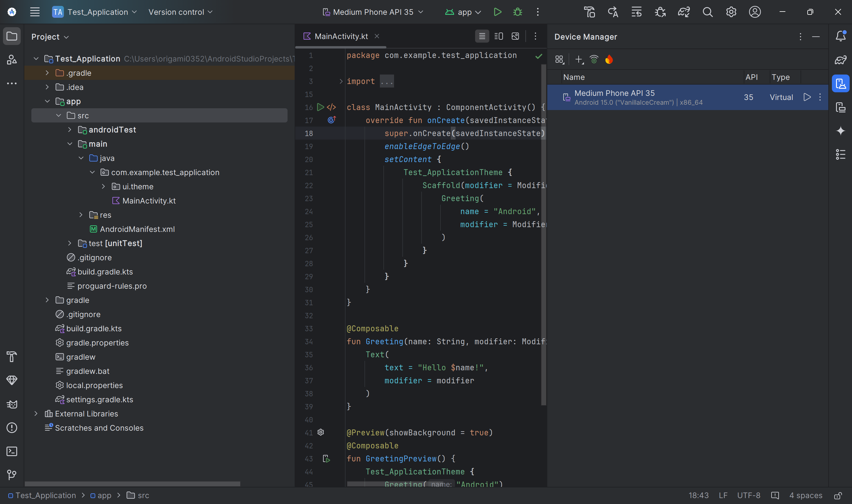Switch editor to Split view mode
The height and width of the screenshot is (504, 852).
(498, 36)
